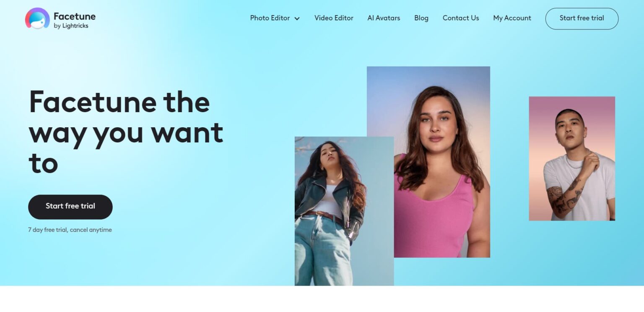Go to My Account

click(512, 18)
